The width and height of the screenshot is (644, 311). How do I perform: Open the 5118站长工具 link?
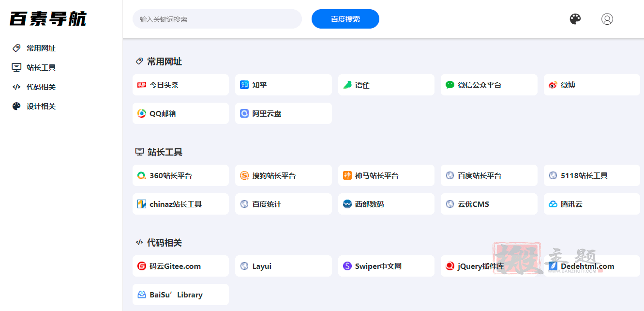[x=592, y=175]
